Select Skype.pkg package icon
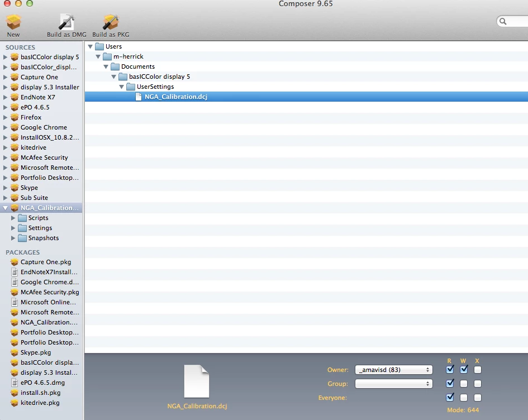 click(15, 352)
